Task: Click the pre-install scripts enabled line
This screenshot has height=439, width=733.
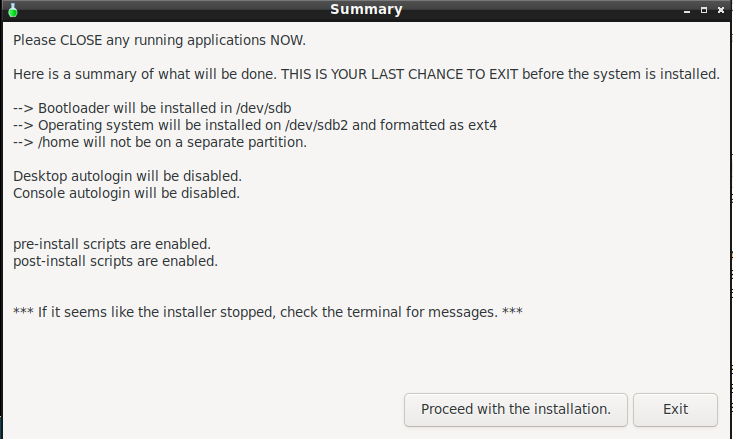Action: (x=112, y=244)
